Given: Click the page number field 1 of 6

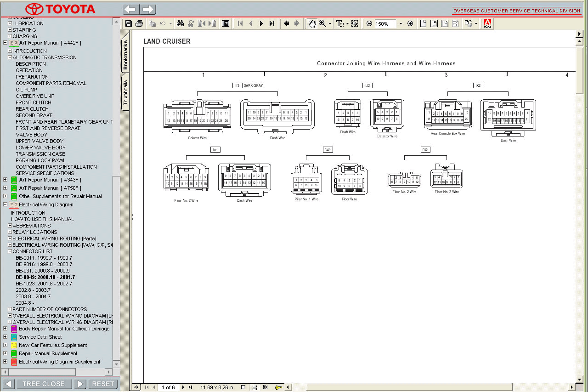Looking at the screenshot, I should click(x=168, y=387).
